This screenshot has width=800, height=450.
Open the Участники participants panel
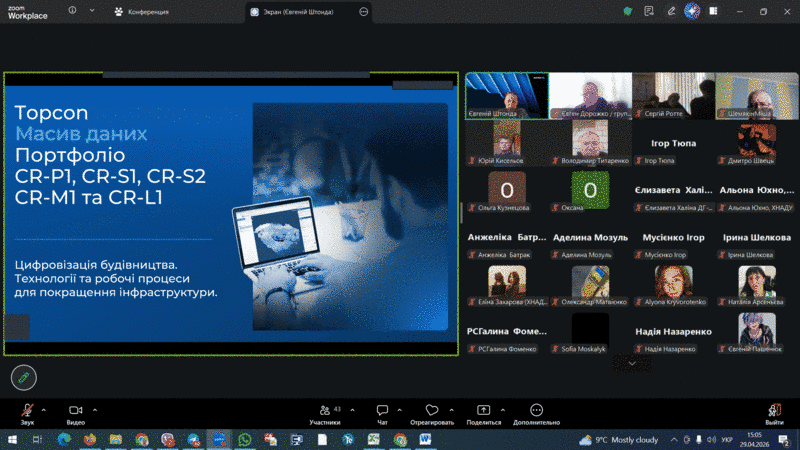(x=324, y=411)
